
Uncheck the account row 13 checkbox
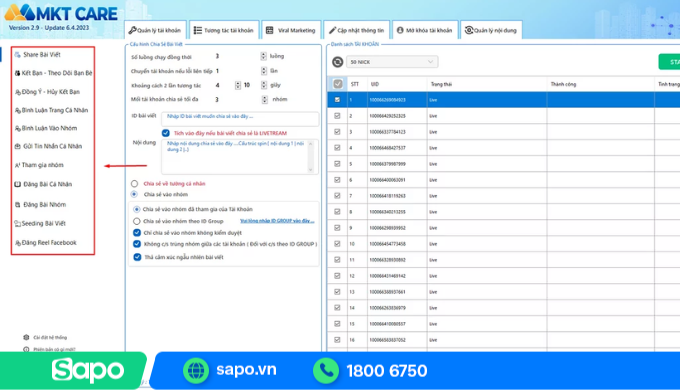pos(337,292)
